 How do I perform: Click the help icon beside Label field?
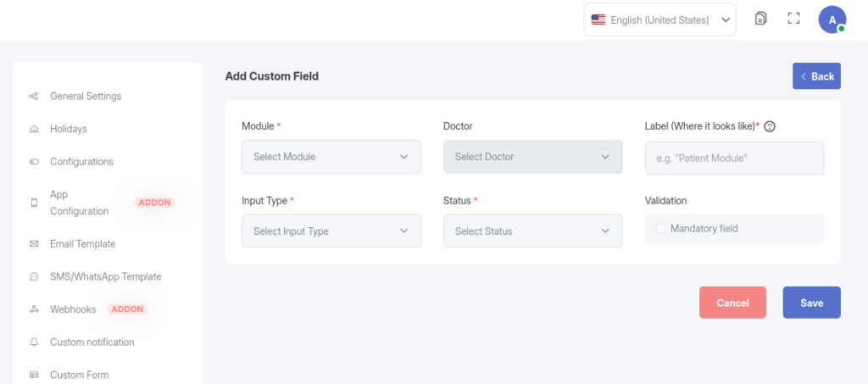point(770,126)
